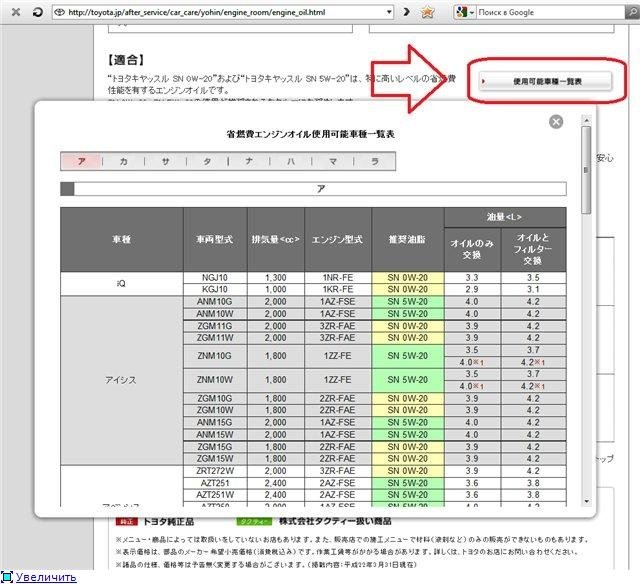Click the 車種 column header
The height and width of the screenshot is (584, 640).
pyautogui.click(x=122, y=240)
